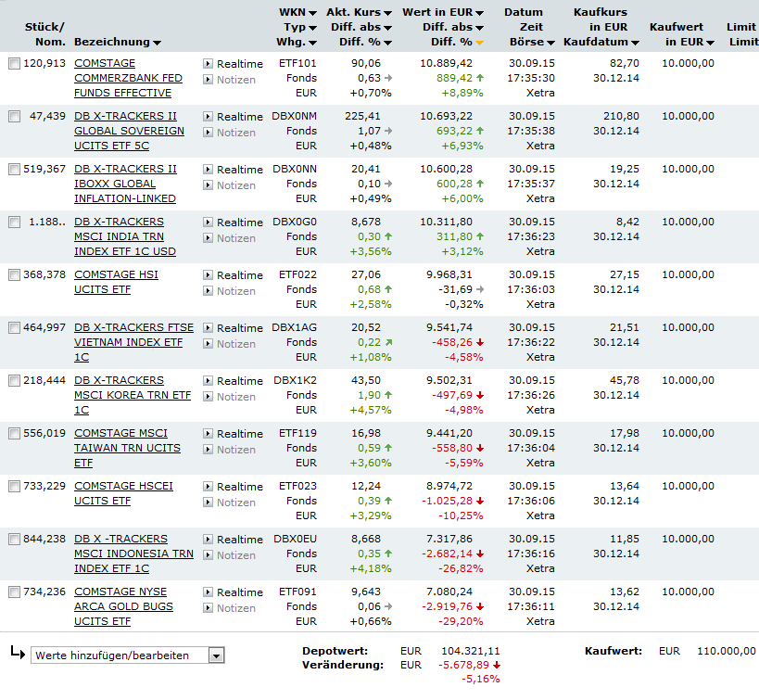759x700 pixels.
Task: Click Realtime arrow icon for MSCI INDIA TRN
Action: pos(208,222)
